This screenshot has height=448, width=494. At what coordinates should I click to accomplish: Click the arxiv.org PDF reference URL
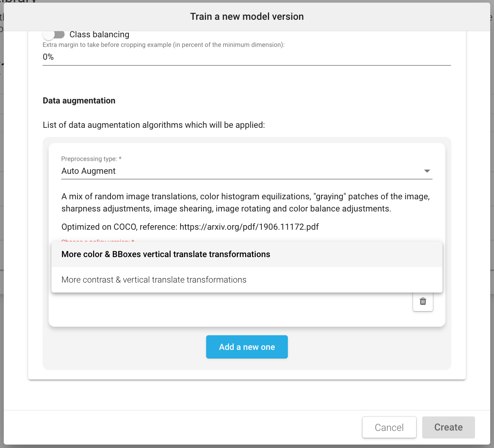(x=249, y=227)
